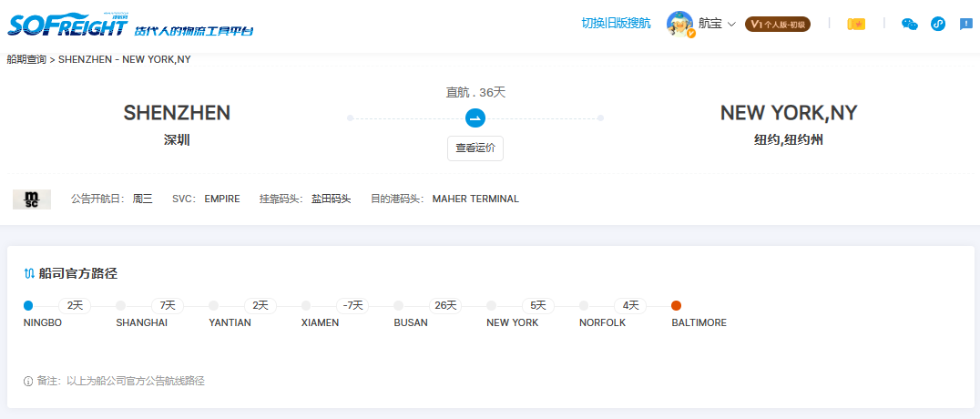Click the MSC carrier logo
Screen dimensions: 980x419
tap(32, 199)
